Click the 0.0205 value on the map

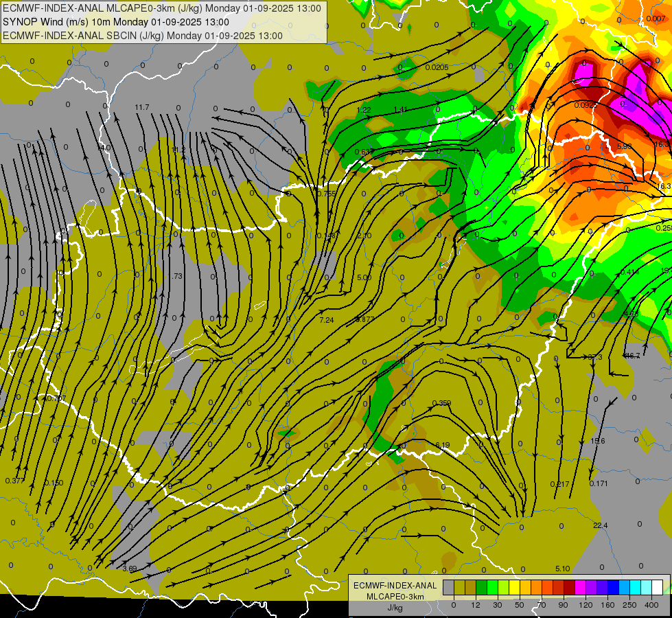pos(437,67)
